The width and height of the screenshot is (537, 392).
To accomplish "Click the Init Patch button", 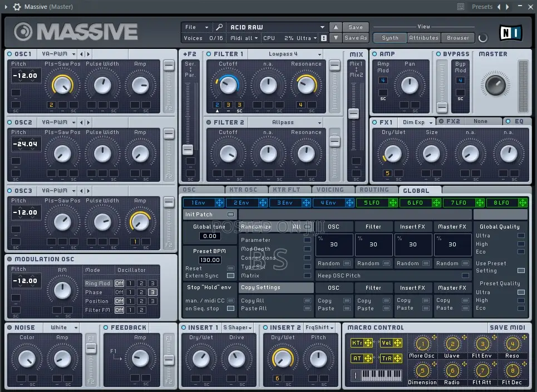I will tap(210, 215).
